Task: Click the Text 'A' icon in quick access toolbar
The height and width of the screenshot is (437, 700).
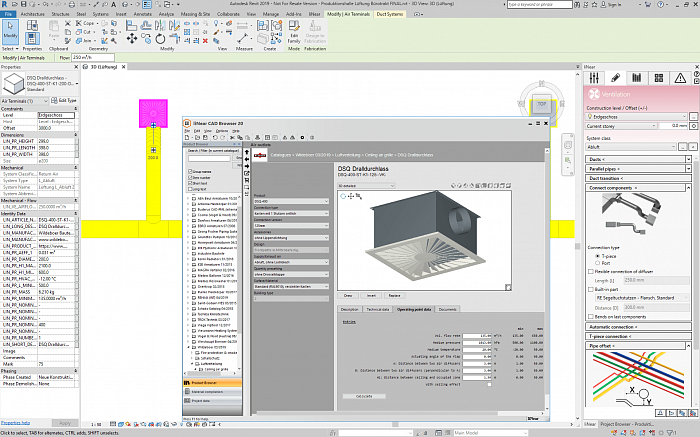Action: tap(114, 4)
